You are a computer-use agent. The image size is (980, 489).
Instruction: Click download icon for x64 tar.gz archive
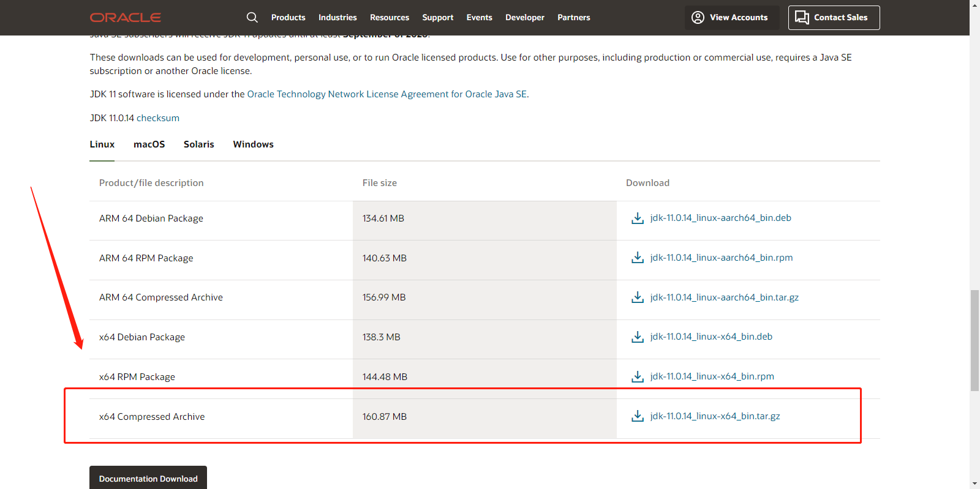click(637, 416)
